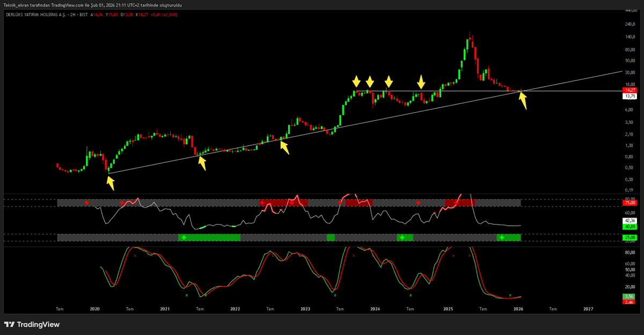Click the 40,00 stochastic scale label
The image size is (644, 335).
[630, 276]
